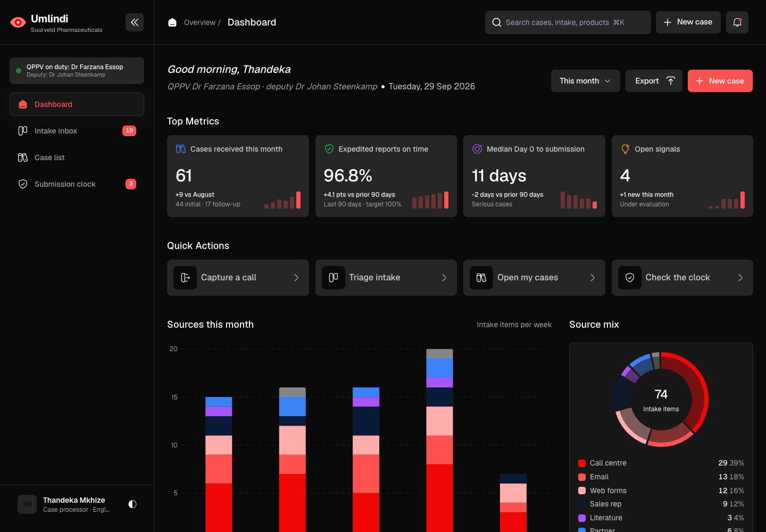Click the Capture a call icon

point(186,278)
